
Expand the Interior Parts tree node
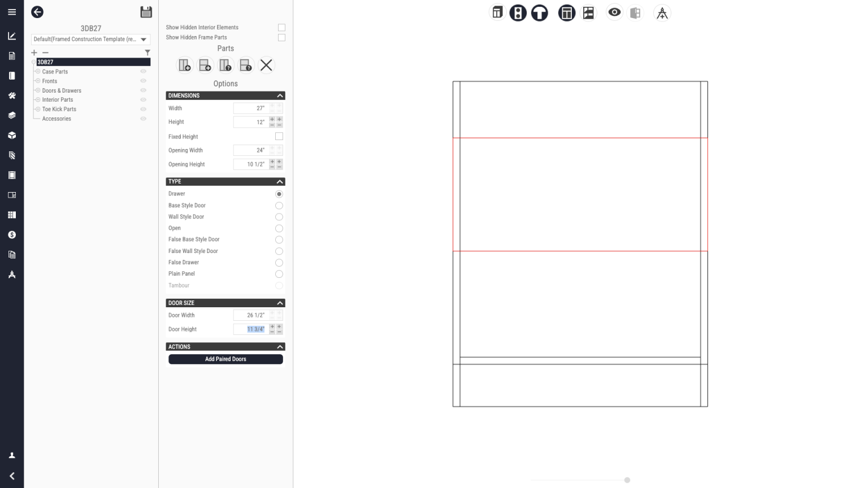(x=38, y=99)
